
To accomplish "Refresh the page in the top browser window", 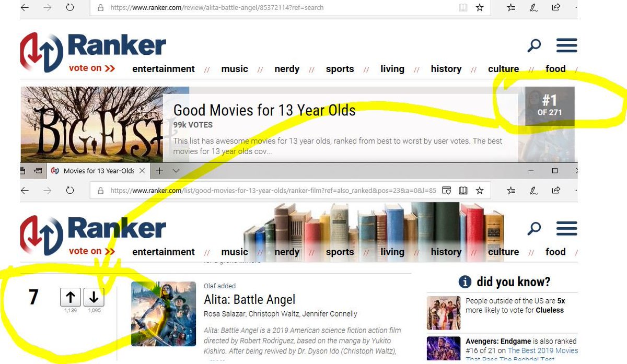I will [x=70, y=8].
